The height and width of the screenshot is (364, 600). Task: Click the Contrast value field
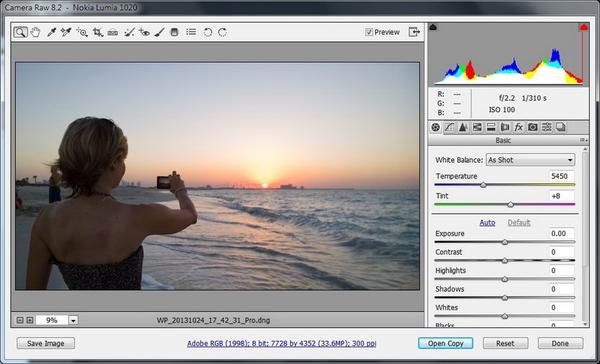pos(561,252)
